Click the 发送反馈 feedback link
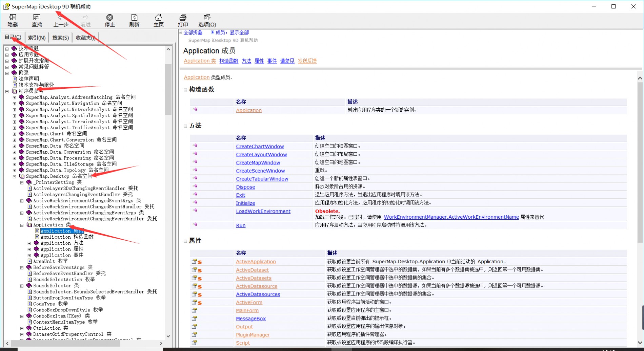 (307, 61)
